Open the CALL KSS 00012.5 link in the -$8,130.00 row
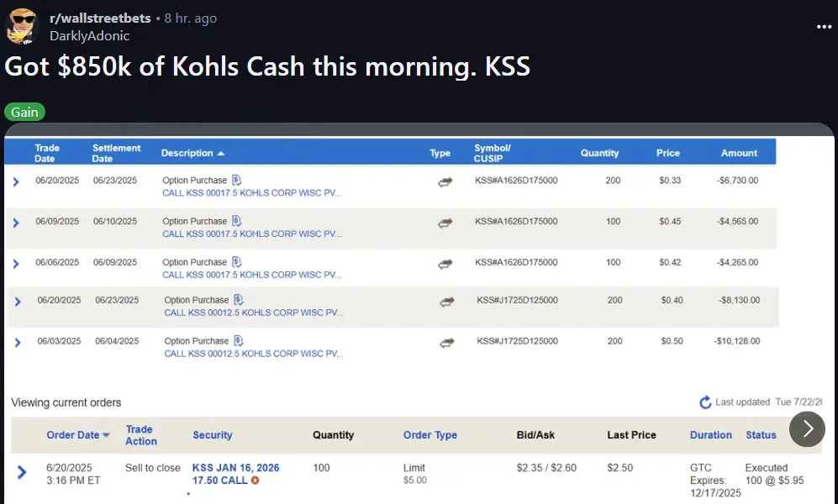Viewport: 838px width, 504px height. [254, 312]
